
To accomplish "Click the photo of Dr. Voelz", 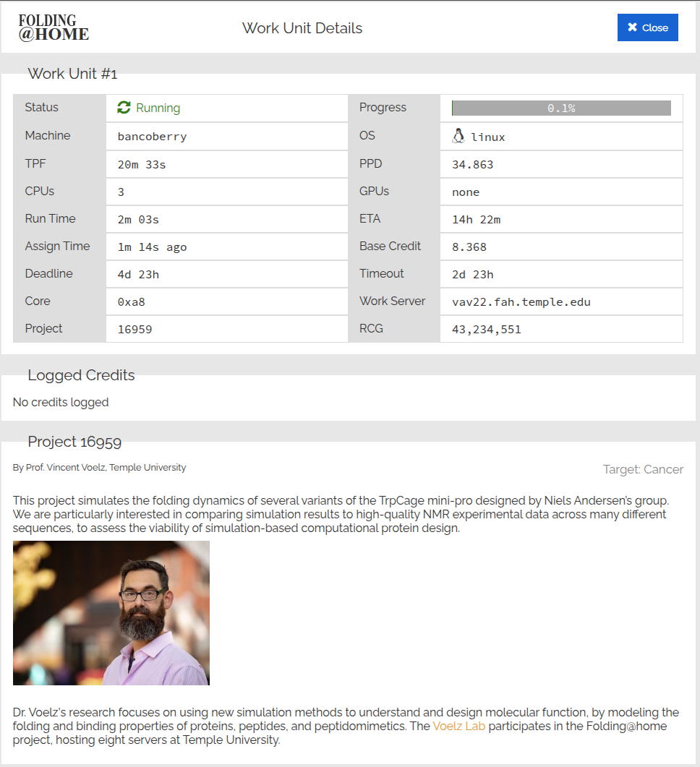I will click(111, 613).
